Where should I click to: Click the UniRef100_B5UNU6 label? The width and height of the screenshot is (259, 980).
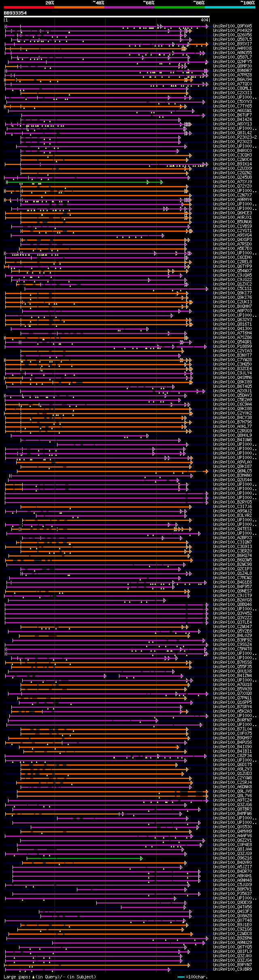(x=232, y=222)
